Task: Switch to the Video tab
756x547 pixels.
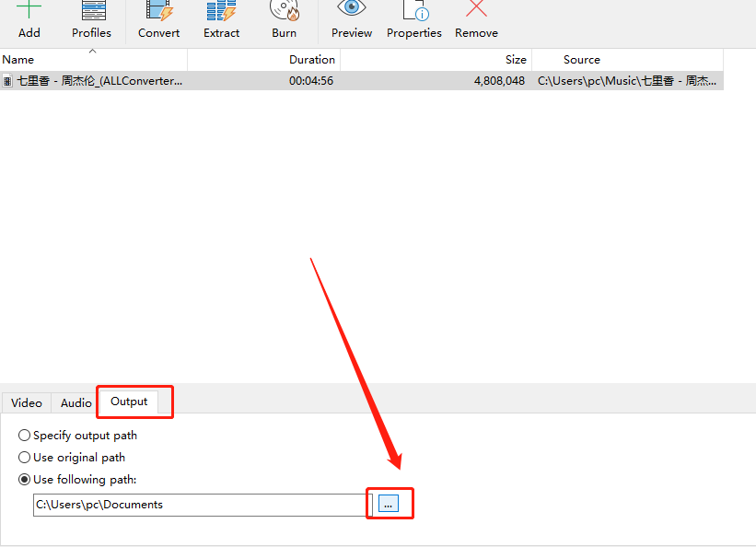Action: click(x=27, y=403)
